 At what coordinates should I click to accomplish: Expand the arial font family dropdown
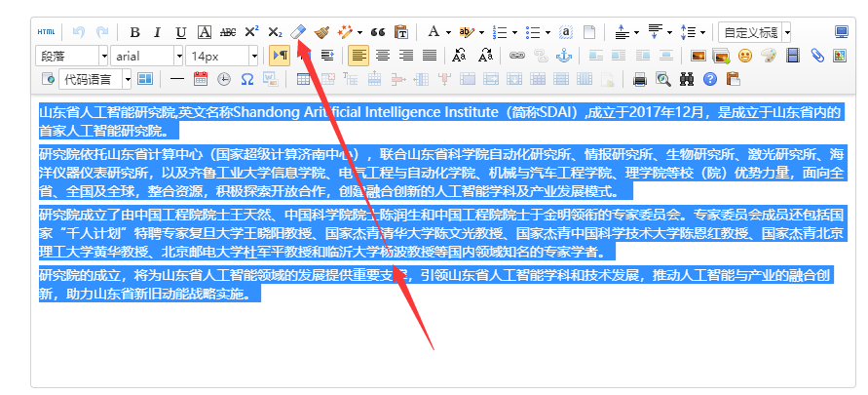click(147, 56)
